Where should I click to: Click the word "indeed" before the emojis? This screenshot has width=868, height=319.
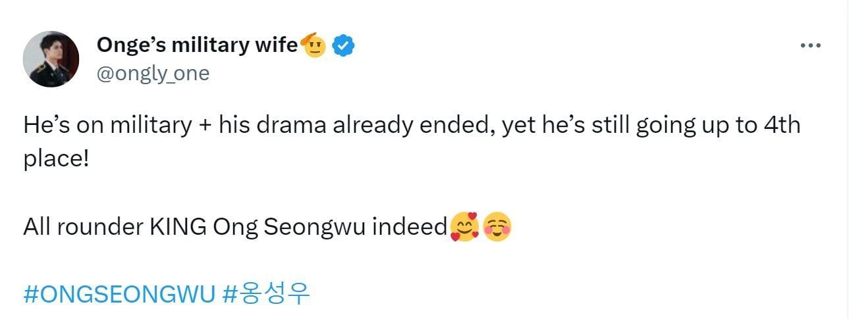(409, 228)
